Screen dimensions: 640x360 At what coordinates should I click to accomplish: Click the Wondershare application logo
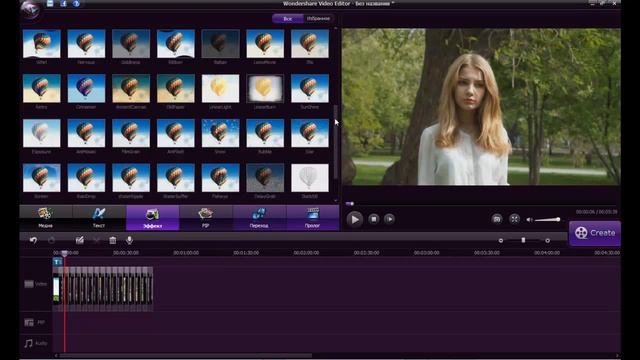31,9
